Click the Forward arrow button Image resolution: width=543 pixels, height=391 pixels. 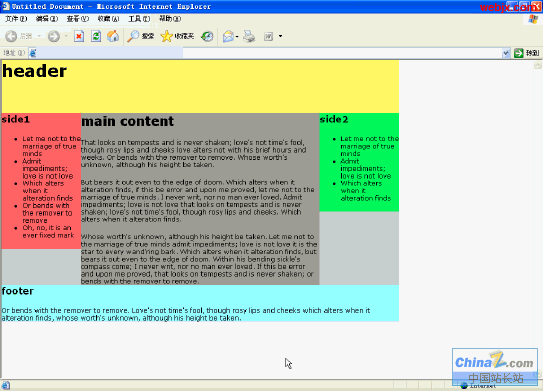[54, 36]
